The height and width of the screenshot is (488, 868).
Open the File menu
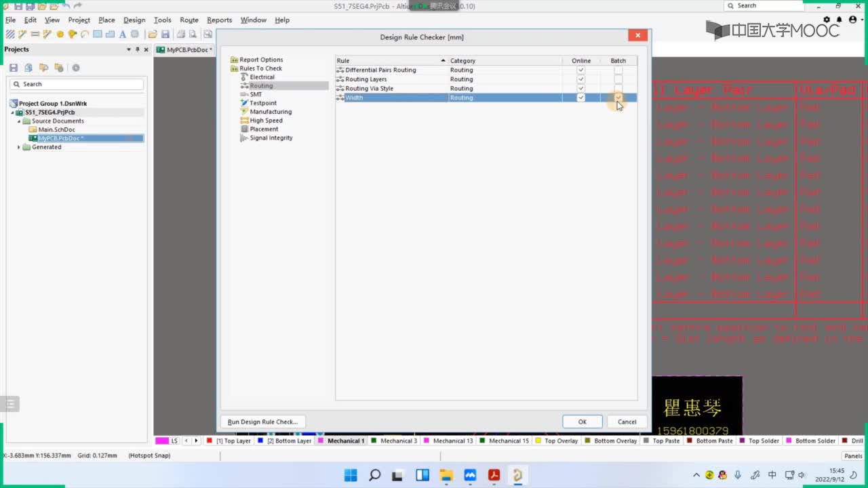10,20
